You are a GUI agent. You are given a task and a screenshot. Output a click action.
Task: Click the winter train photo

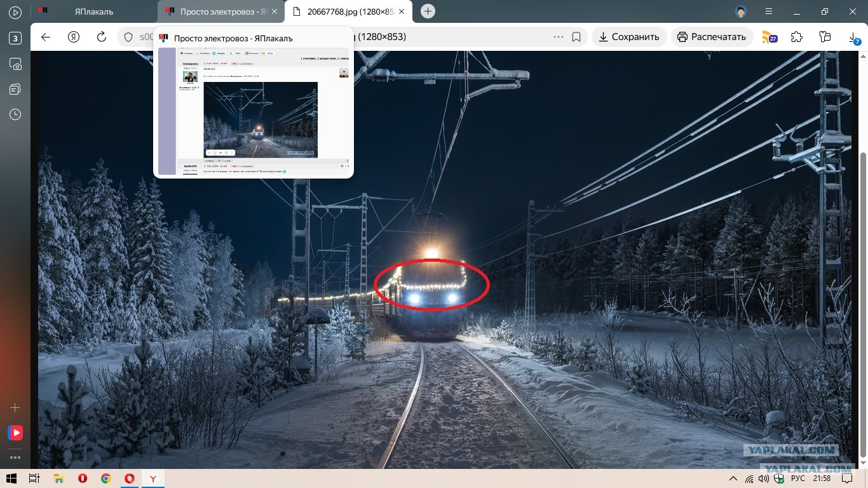[x=445, y=260]
